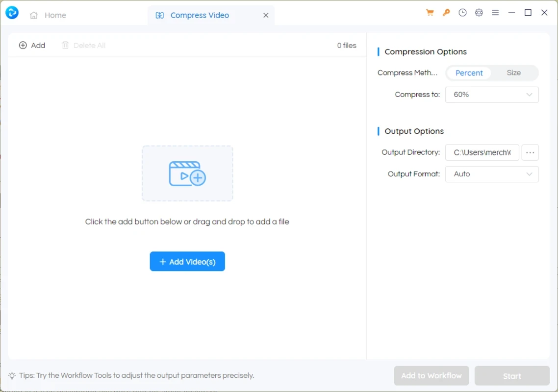Click the Output Directory path field

pyautogui.click(x=482, y=152)
